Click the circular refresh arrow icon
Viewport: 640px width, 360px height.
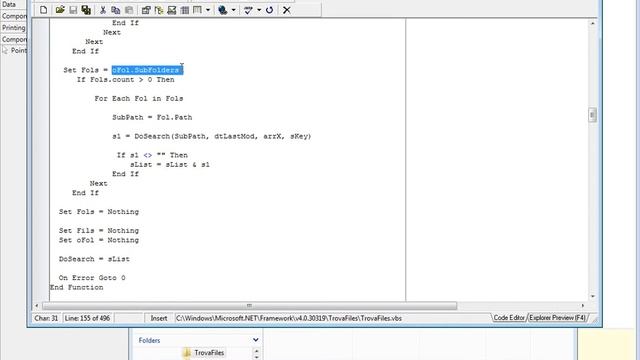(x=269, y=10)
